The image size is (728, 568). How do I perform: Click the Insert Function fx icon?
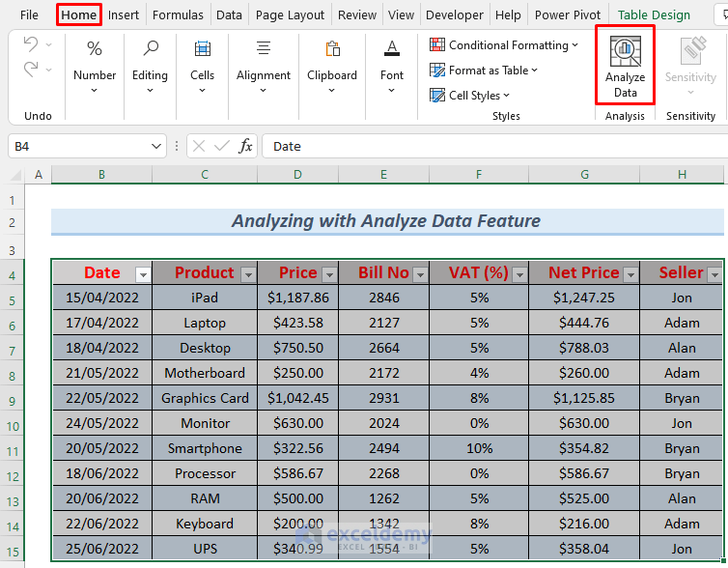coord(246,146)
